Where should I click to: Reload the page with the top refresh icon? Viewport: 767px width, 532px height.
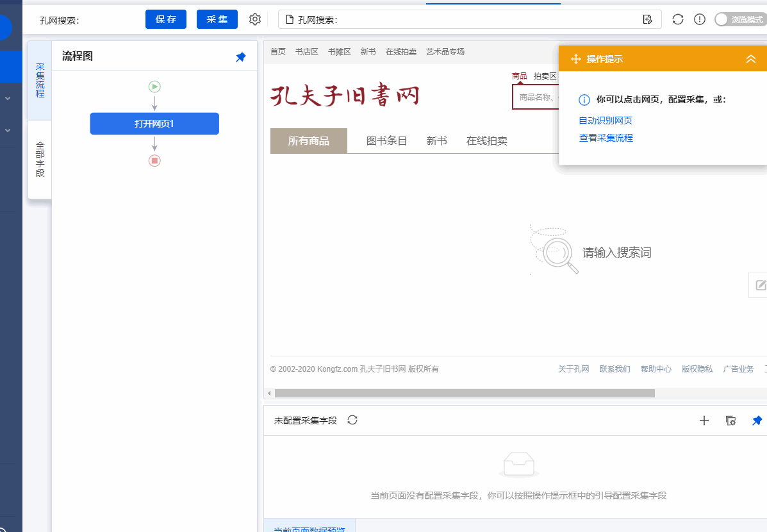[677, 20]
